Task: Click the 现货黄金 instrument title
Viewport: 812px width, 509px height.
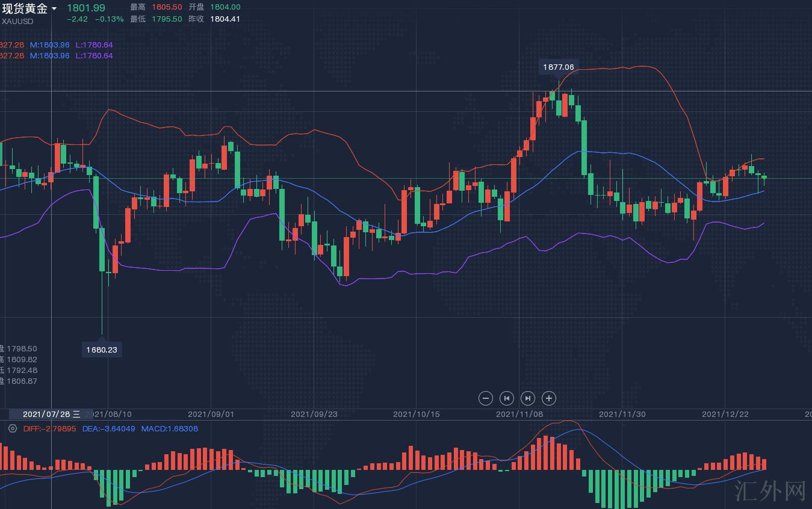Action: [25, 8]
